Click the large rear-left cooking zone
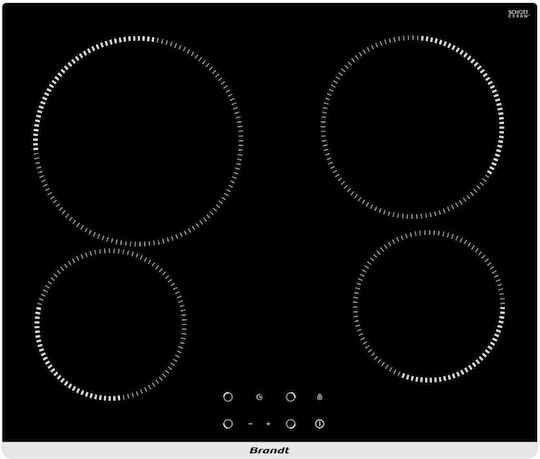Screen dimensions: 540x459 point(138,140)
